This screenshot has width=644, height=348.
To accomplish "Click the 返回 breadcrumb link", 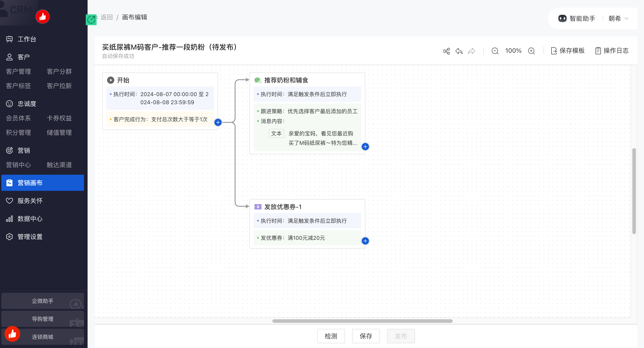I will [107, 17].
